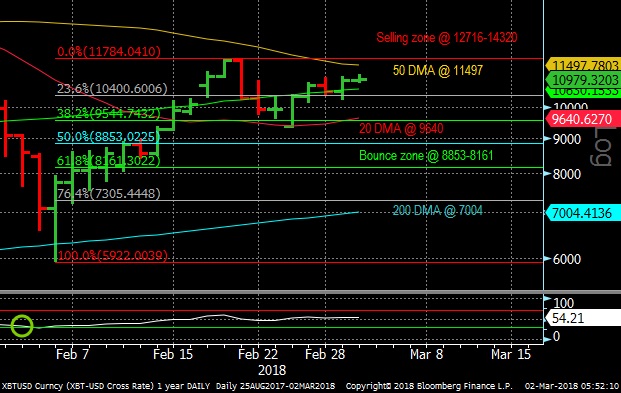Click the red 9640.6270 price tag
Screen dimensions: 621x393
pyautogui.click(x=583, y=119)
